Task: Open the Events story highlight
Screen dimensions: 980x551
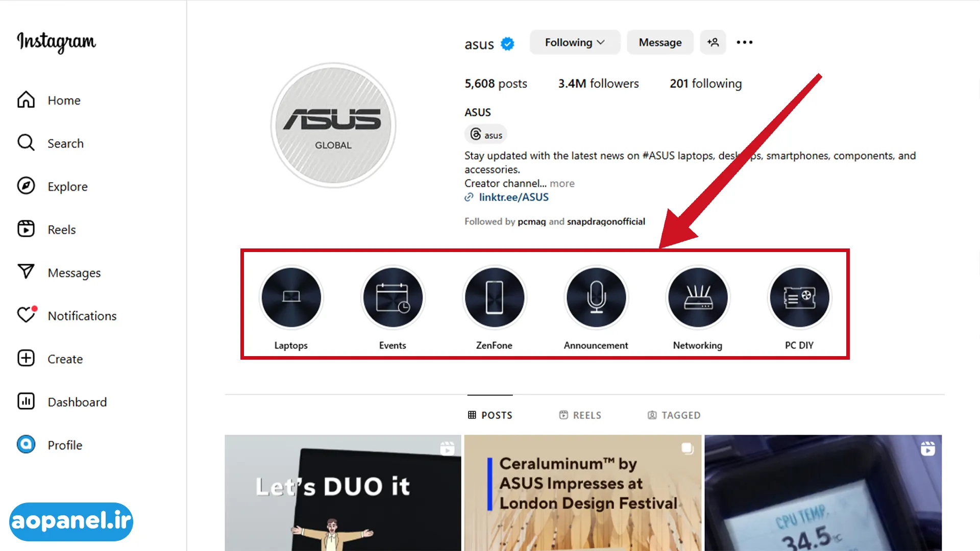Action: [x=393, y=297]
